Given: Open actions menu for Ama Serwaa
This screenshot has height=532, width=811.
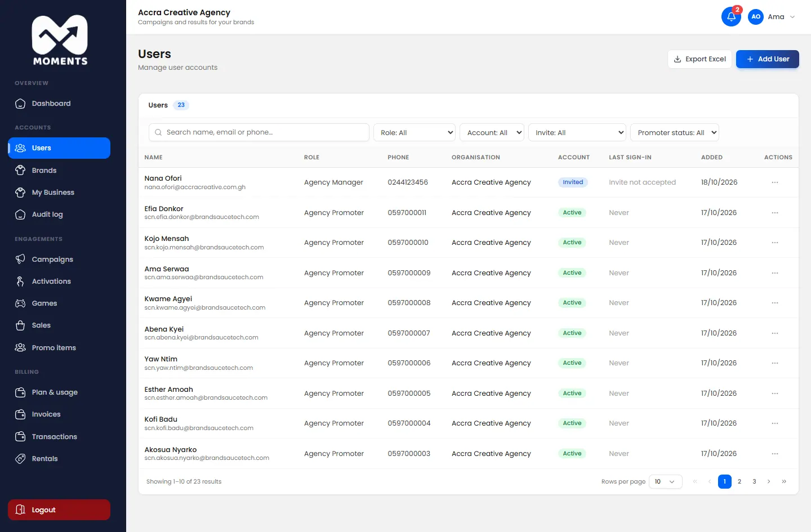Looking at the screenshot, I should pyautogui.click(x=775, y=273).
